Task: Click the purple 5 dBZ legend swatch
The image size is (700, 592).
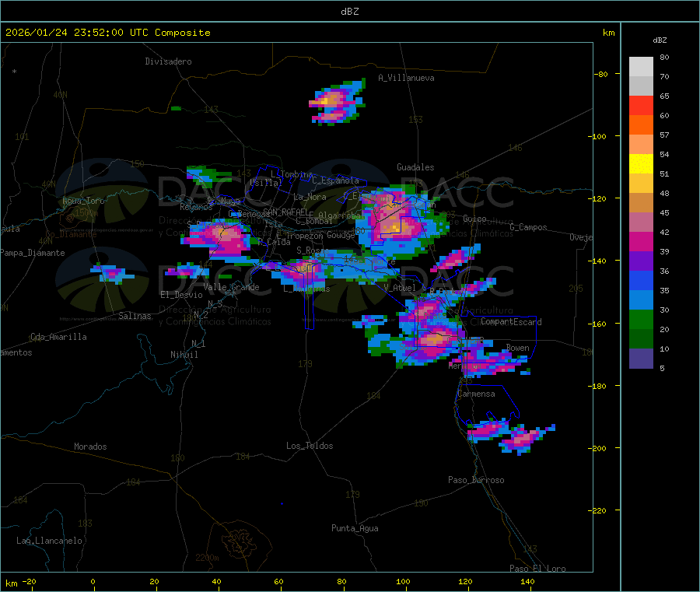Action: pyautogui.click(x=641, y=359)
